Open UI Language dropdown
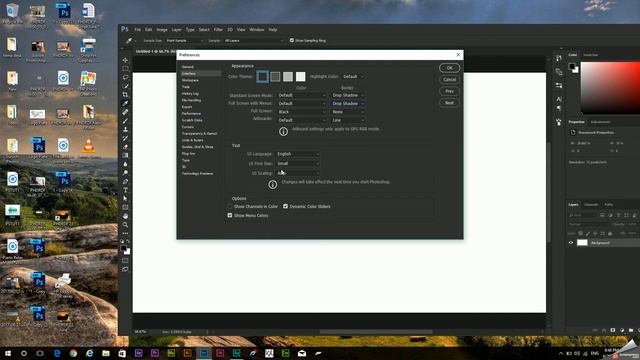 (298, 154)
